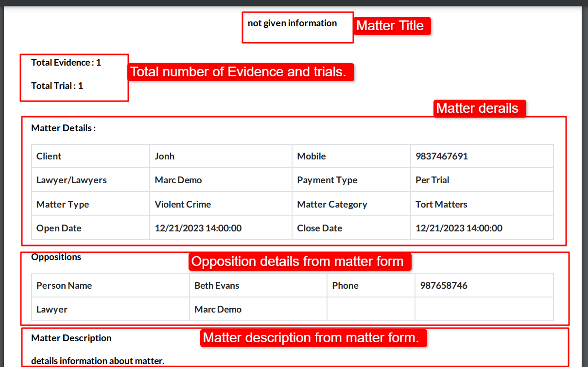Click the 'Payment Type' label cell
Viewport: 588px width, 367px height.
(351, 180)
